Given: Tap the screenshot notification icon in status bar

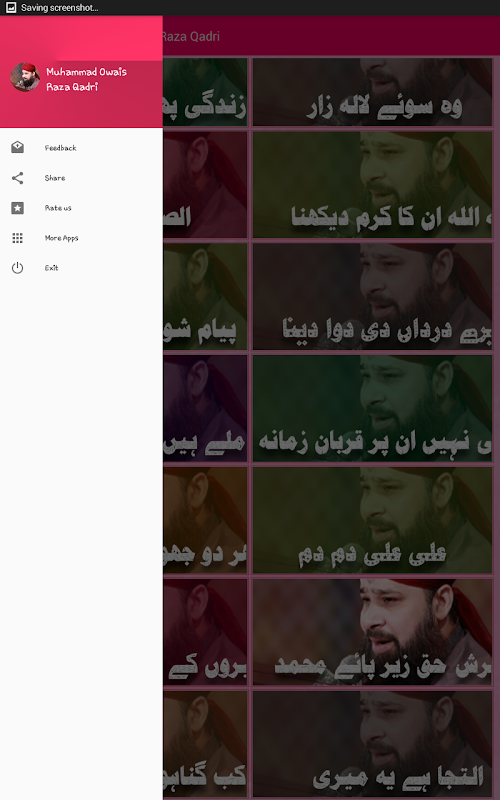Looking at the screenshot, I should tap(11, 8).
